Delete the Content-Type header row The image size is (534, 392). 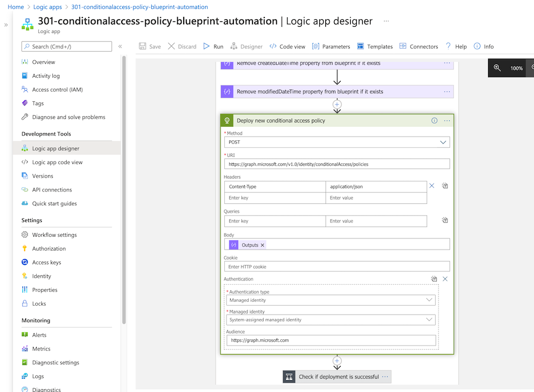(x=431, y=186)
